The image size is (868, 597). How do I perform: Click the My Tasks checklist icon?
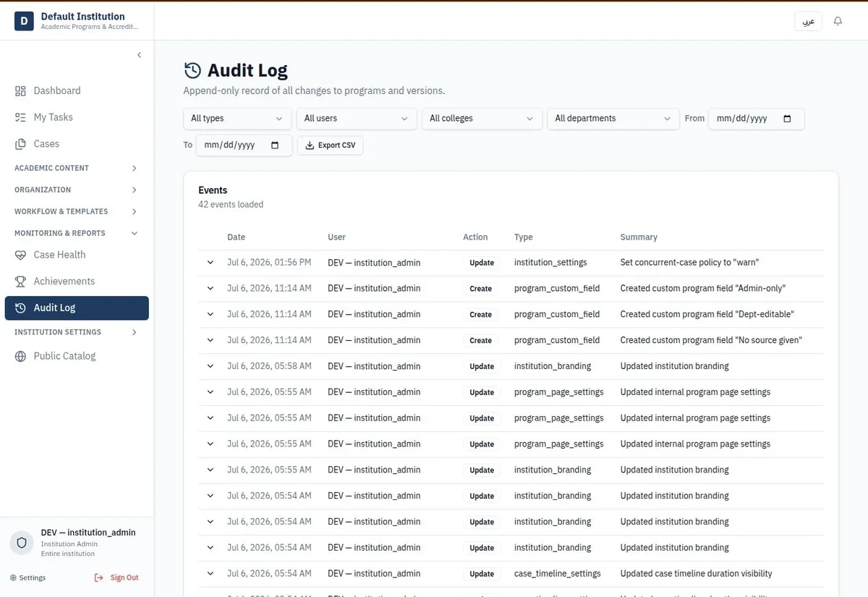pos(20,117)
